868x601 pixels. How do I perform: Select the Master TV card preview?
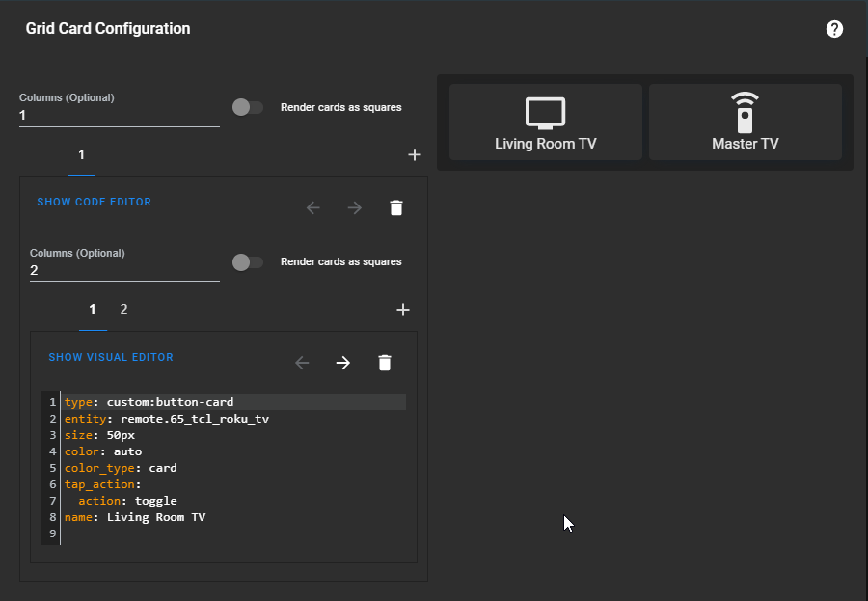click(x=745, y=121)
